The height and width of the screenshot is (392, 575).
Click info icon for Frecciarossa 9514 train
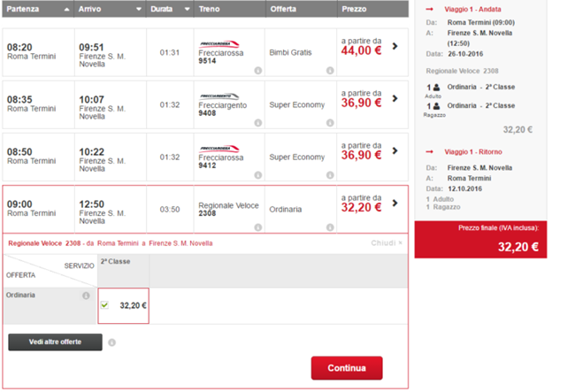(257, 69)
